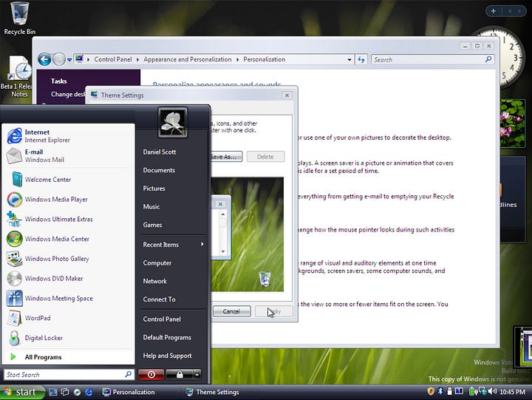The image size is (532, 400).
Task: Launch Internet Explorer from quick launch
Action: (89, 392)
